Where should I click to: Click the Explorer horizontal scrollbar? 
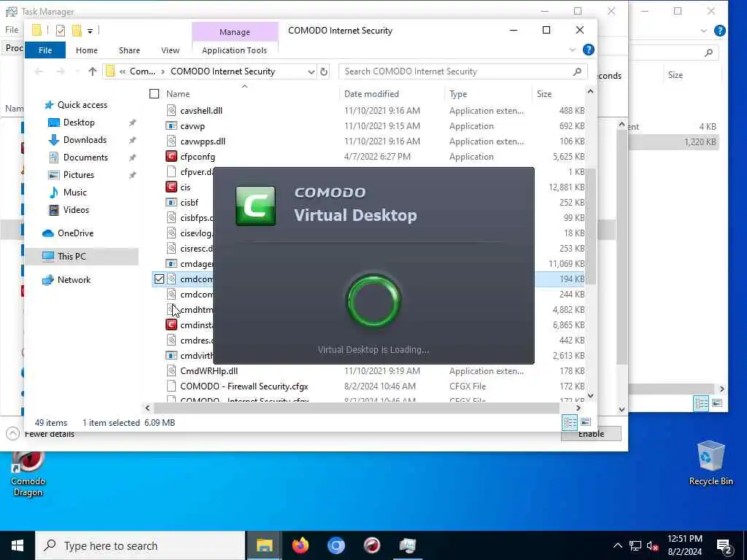pos(356,408)
